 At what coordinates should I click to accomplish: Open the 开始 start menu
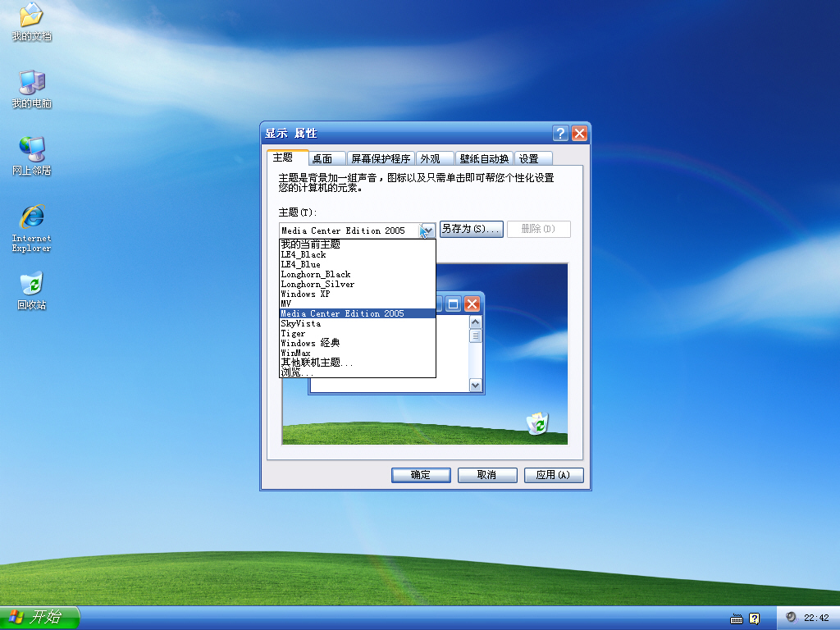pyautogui.click(x=39, y=618)
